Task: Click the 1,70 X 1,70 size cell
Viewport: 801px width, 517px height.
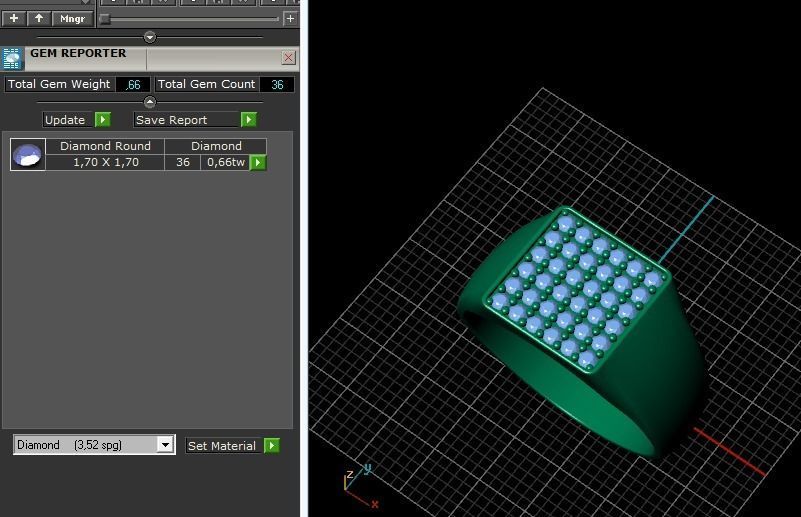Action: click(105, 162)
